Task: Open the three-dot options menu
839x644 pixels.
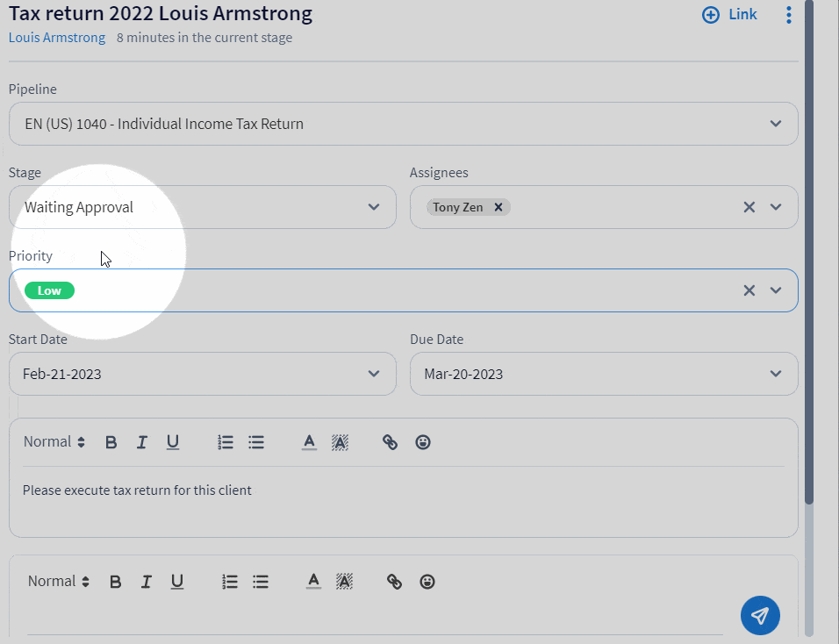Action: [x=788, y=14]
